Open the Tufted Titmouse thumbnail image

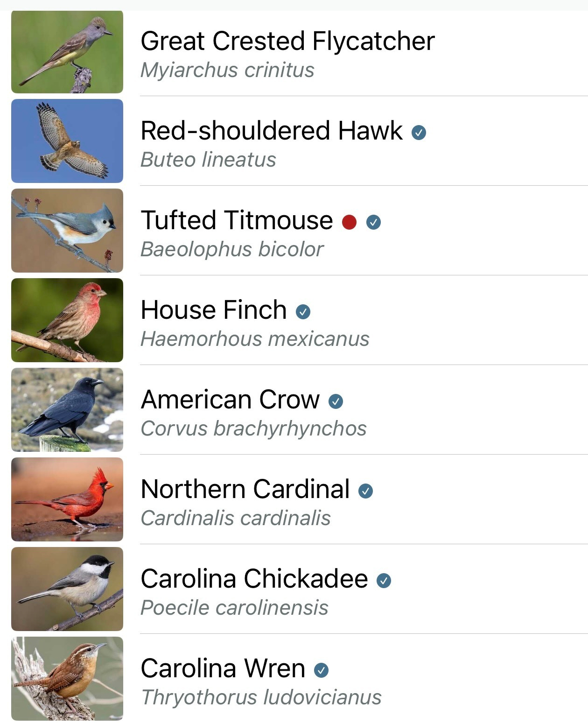[x=67, y=231]
